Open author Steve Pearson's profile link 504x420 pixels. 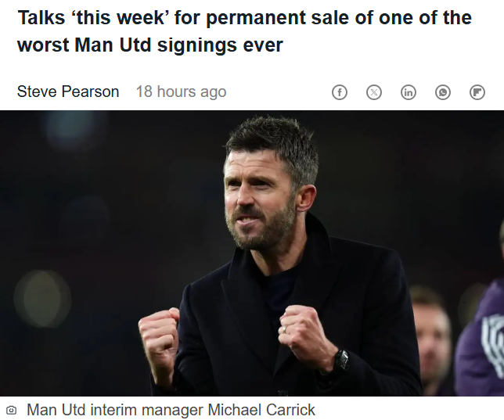click(x=68, y=92)
